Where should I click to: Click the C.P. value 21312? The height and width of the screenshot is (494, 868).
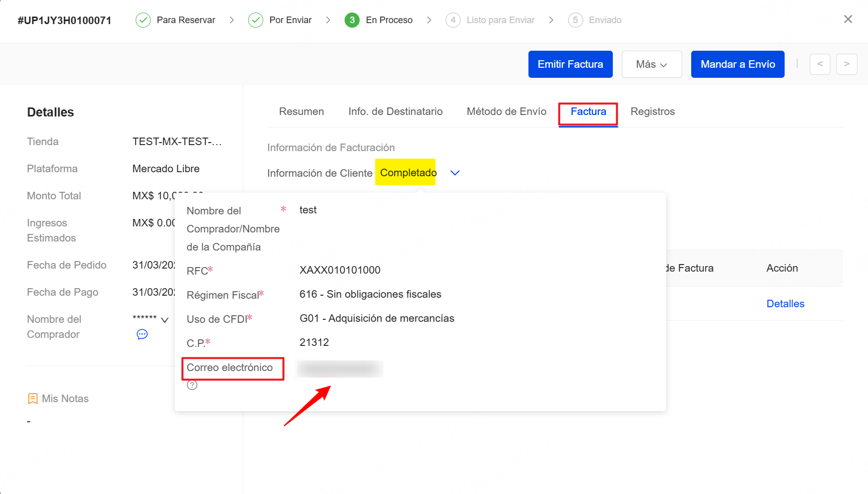coord(314,342)
